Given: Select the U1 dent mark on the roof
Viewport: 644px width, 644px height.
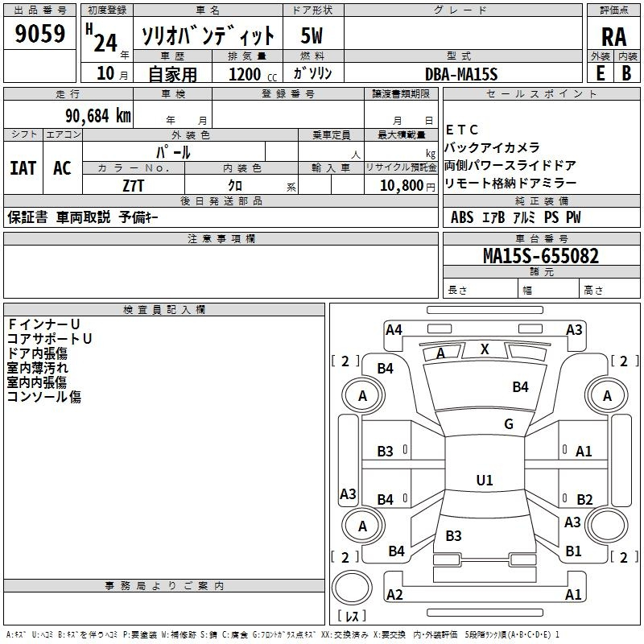Looking at the screenshot, I should [485, 480].
